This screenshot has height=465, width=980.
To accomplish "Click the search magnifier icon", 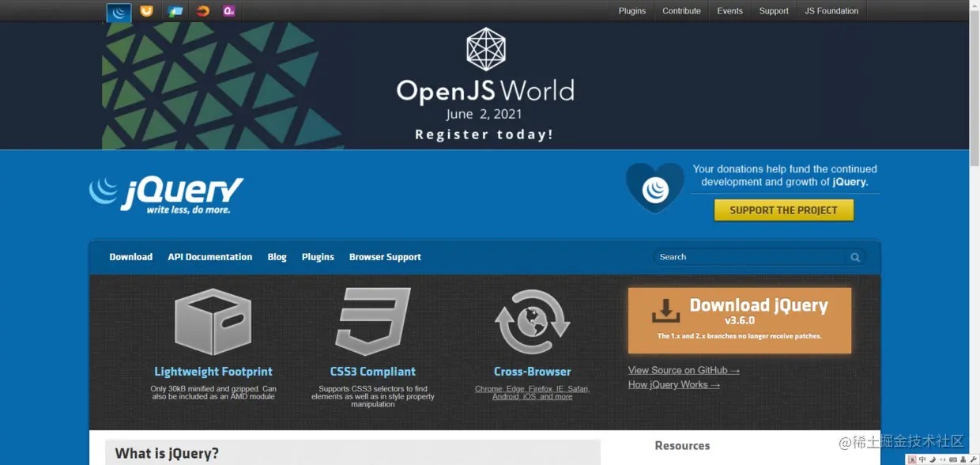I will 855,257.
